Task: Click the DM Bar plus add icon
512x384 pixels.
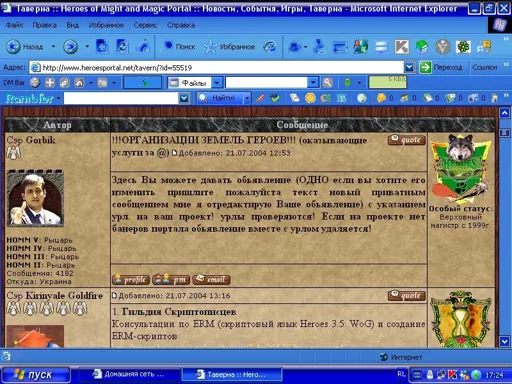Action: point(50,82)
